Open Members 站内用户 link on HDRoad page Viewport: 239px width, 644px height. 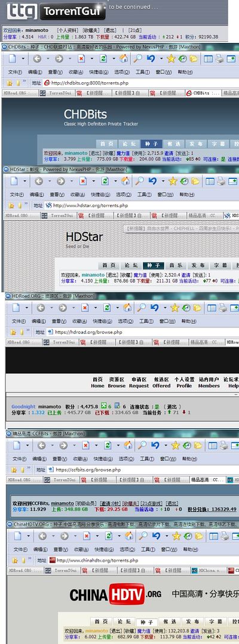(x=209, y=382)
